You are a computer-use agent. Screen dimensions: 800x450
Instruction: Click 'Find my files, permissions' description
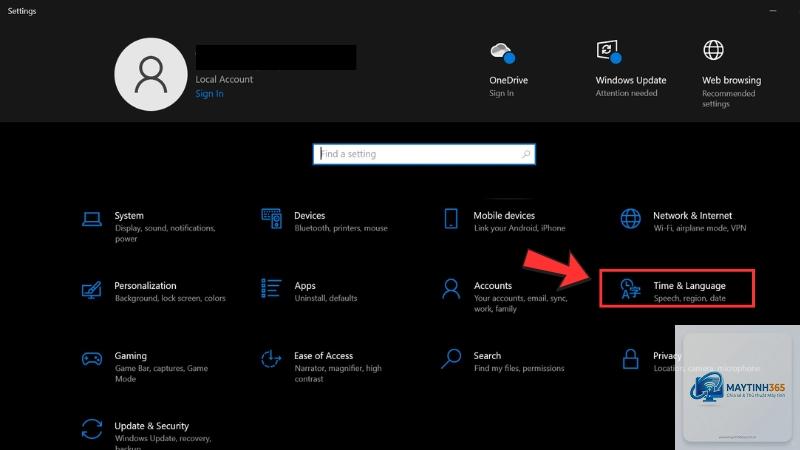519,368
